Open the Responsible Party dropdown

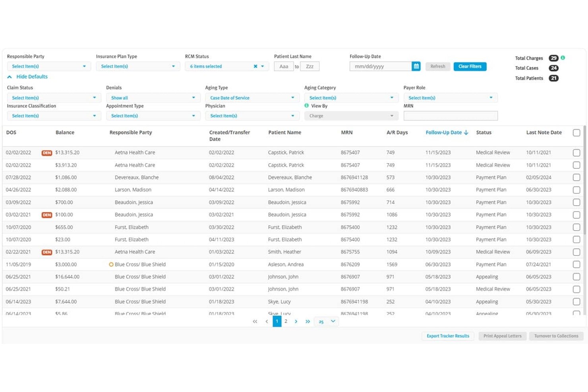[49, 66]
